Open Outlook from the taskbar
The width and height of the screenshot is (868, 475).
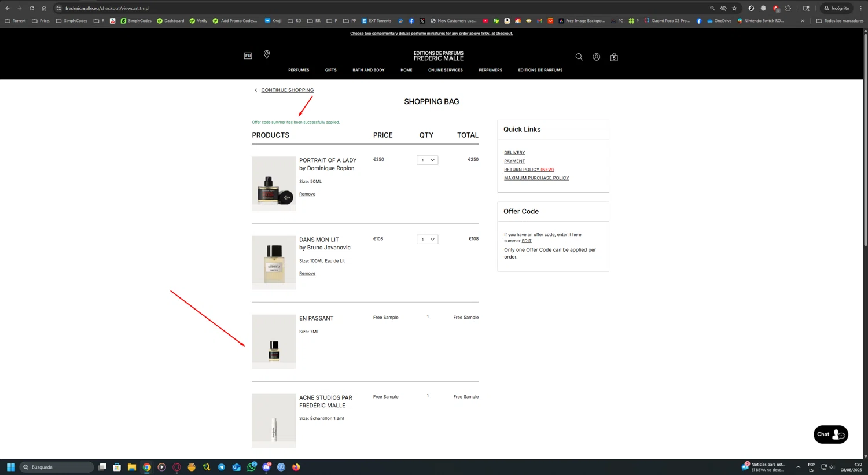[x=237, y=467]
